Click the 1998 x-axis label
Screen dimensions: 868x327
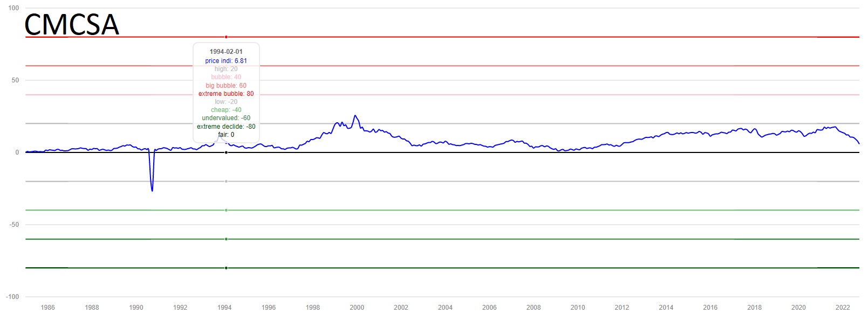(313, 308)
